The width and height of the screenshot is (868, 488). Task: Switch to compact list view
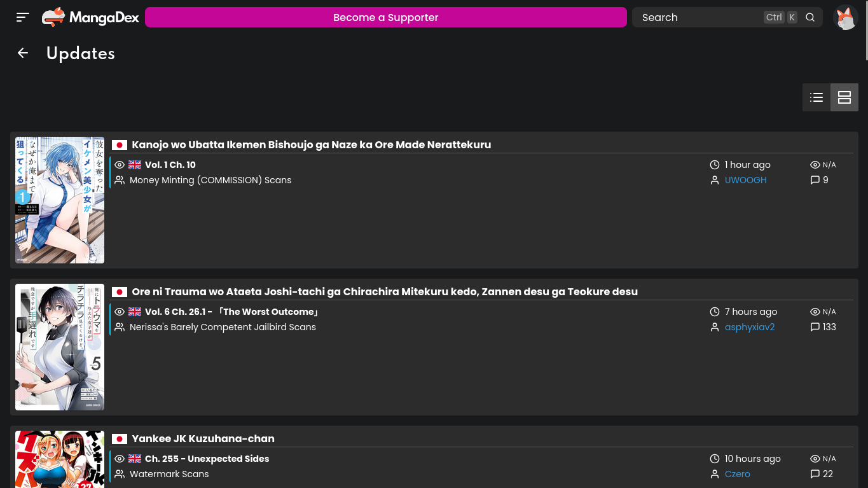point(816,97)
